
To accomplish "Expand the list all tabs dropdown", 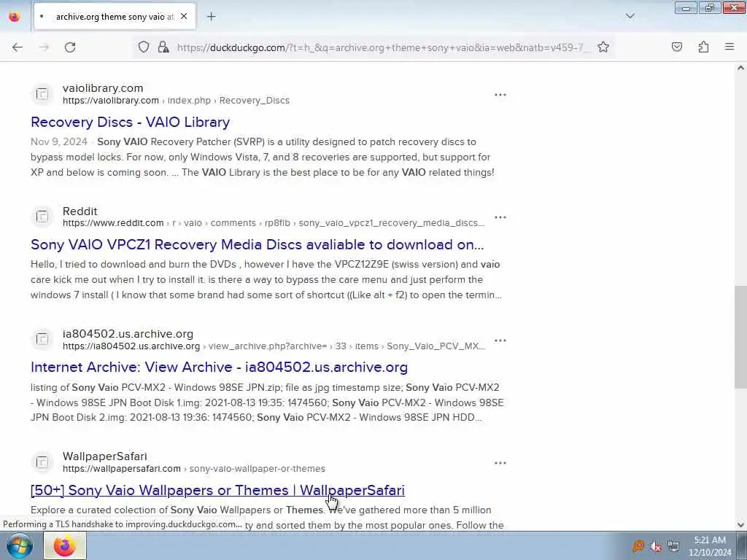I will (630, 16).
